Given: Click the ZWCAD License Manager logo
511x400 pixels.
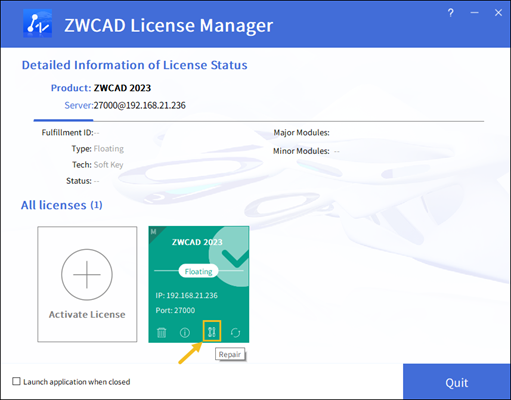Looking at the screenshot, I should click(37, 23).
